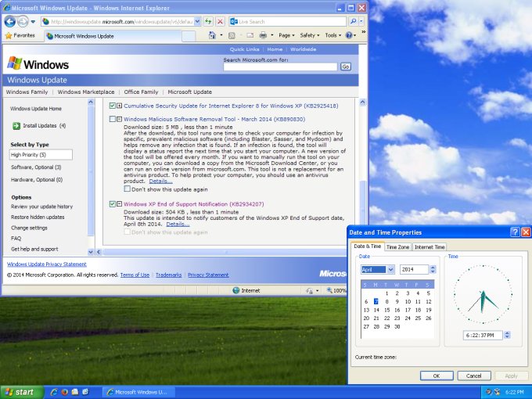Click the blue Help question mark icon
Viewport: 532px width, 399px height.
coord(349,35)
